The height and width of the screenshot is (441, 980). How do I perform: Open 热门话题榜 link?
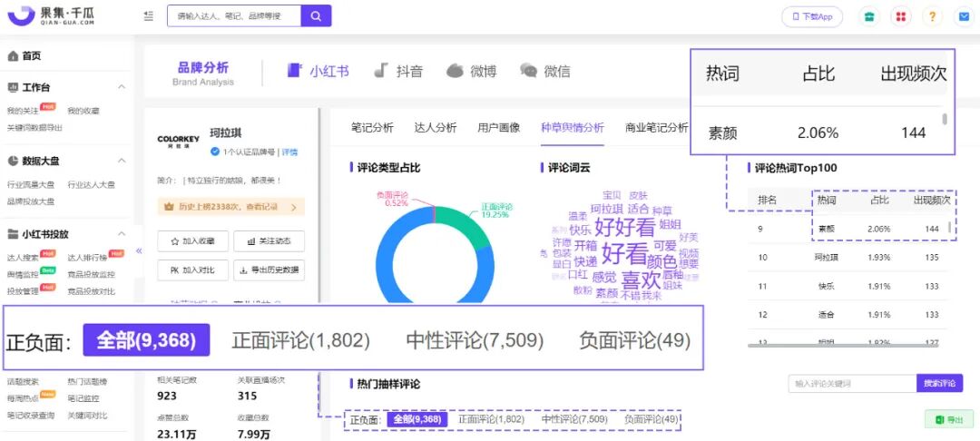87,382
